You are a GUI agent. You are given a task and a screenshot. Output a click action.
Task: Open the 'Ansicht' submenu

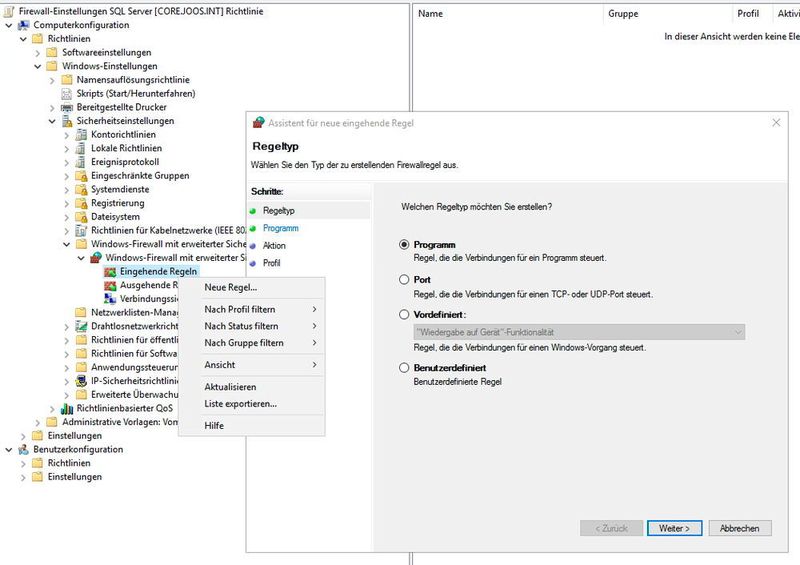252,365
